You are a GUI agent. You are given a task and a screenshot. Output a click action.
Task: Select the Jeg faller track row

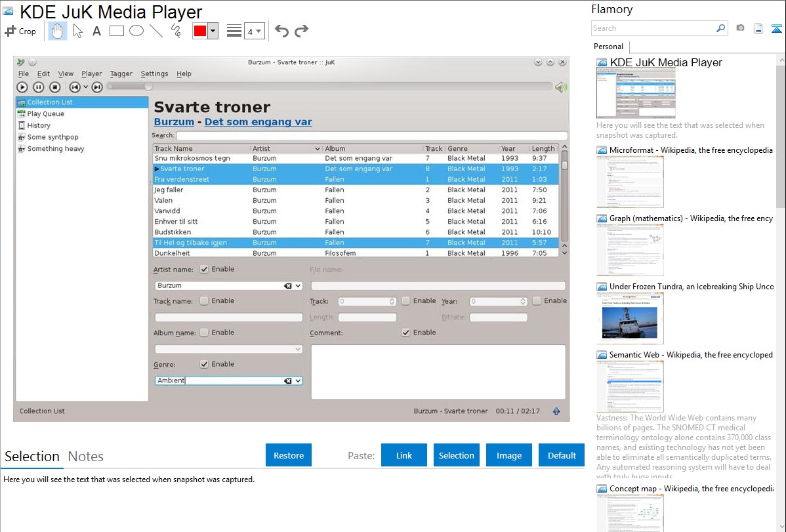(356, 190)
